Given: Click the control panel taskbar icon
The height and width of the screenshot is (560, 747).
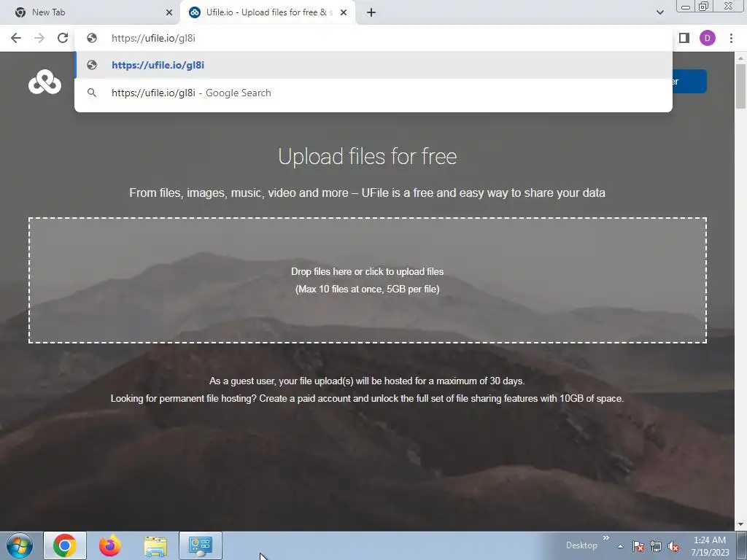Looking at the screenshot, I should 201,545.
